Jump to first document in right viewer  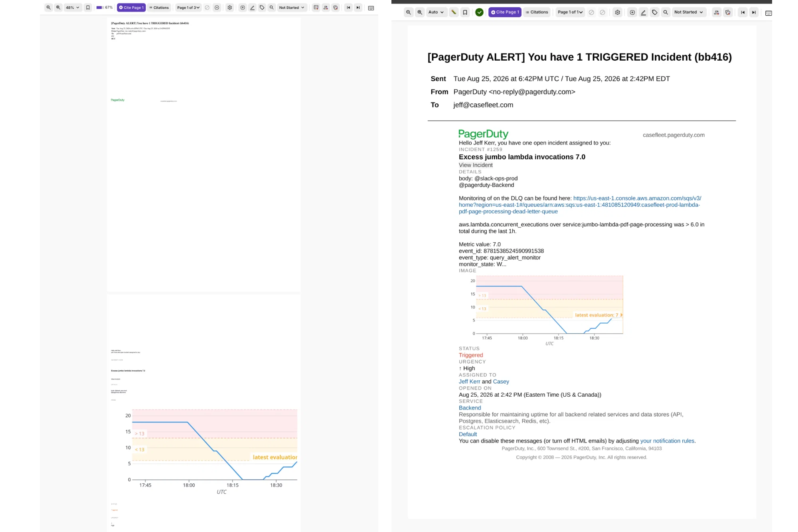pos(743,12)
